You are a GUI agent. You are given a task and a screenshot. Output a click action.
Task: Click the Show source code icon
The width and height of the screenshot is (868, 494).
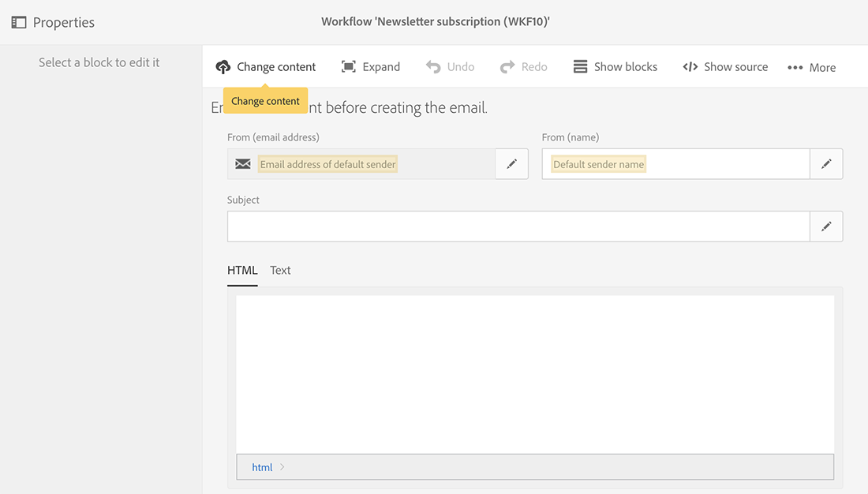coord(690,67)
